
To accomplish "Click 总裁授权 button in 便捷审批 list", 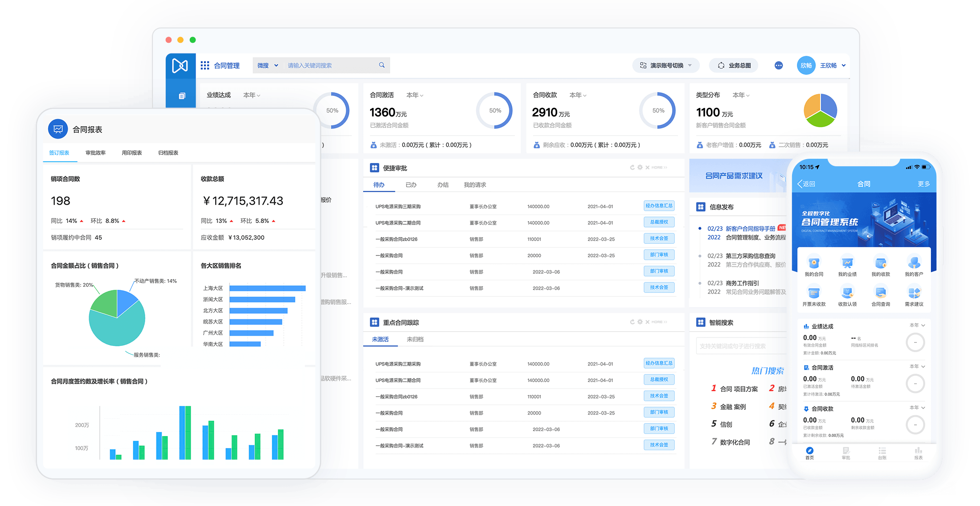I will click(x=659, y=222).
